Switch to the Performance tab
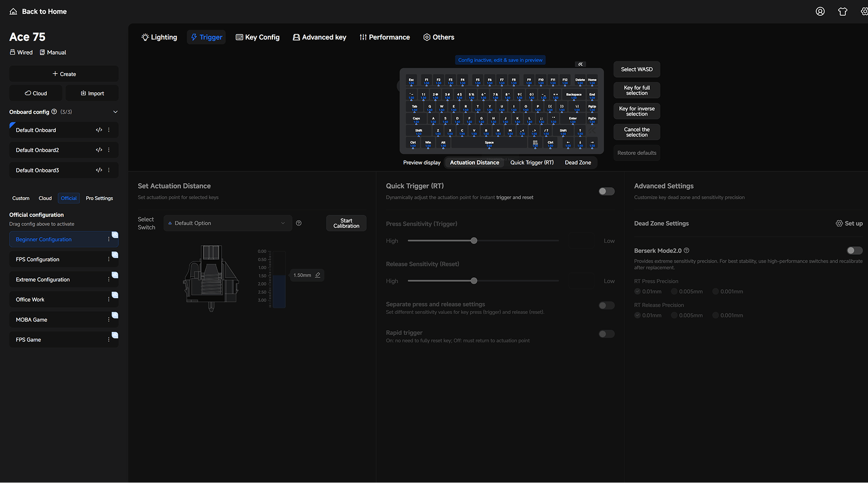This screenshot has width=868, height=483. (x=385, y=37)
